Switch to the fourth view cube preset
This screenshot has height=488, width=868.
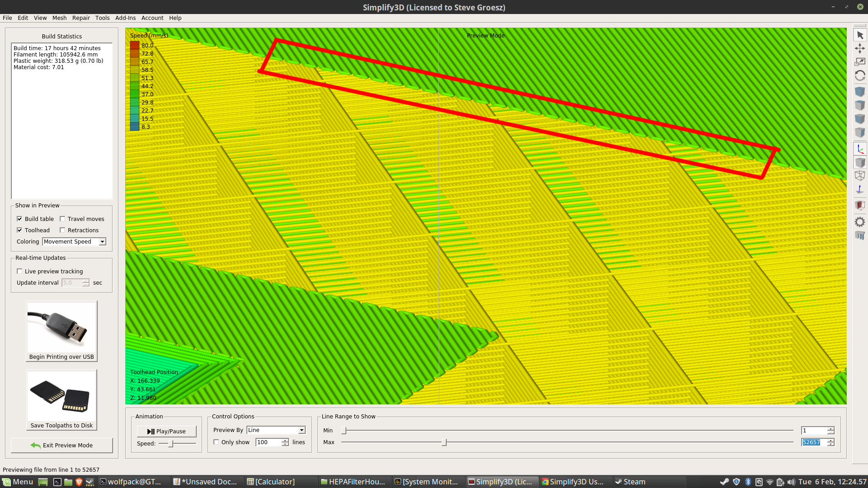[860, 132]
